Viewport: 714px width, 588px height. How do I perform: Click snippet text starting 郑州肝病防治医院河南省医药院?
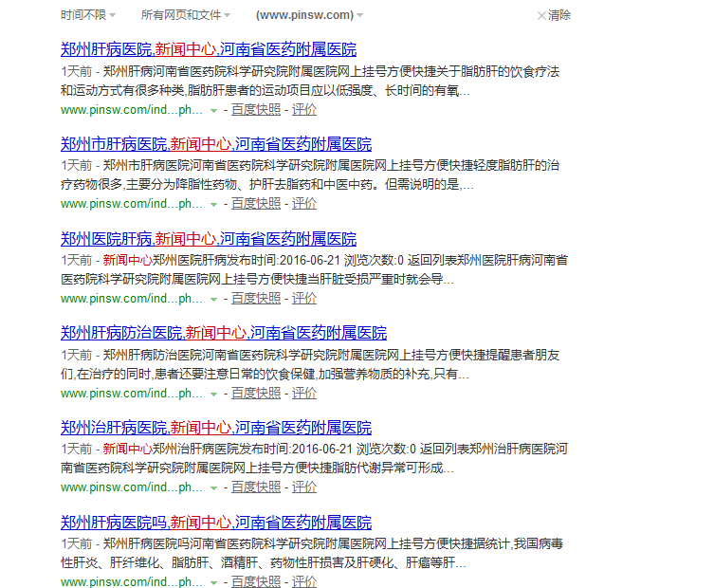pos(310,364)
